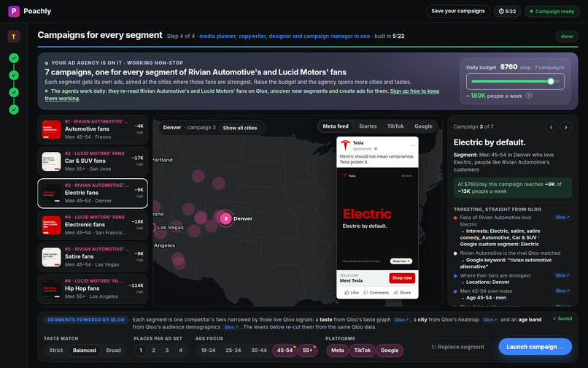Click the Segments powered by Qloo badge
Viewport: 588px width, 368px height.
click(86, 320)
